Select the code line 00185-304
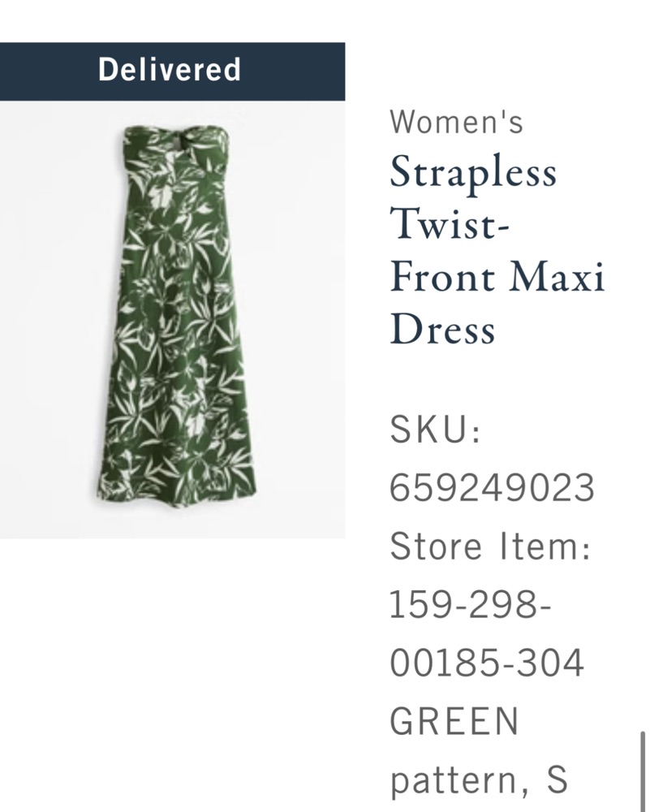The height and width of the screenshot is (812, 650). tap(487, 663)
